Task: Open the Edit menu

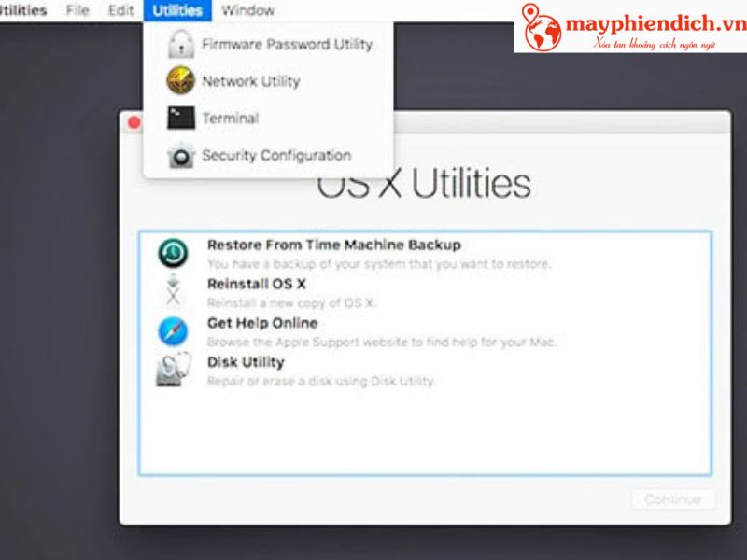Action: [121, 10]
